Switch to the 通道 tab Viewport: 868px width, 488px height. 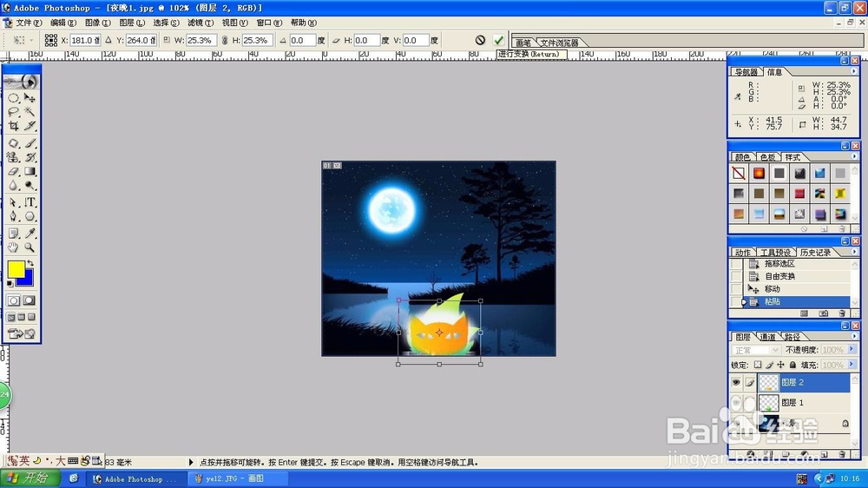[x=767, y=337]
